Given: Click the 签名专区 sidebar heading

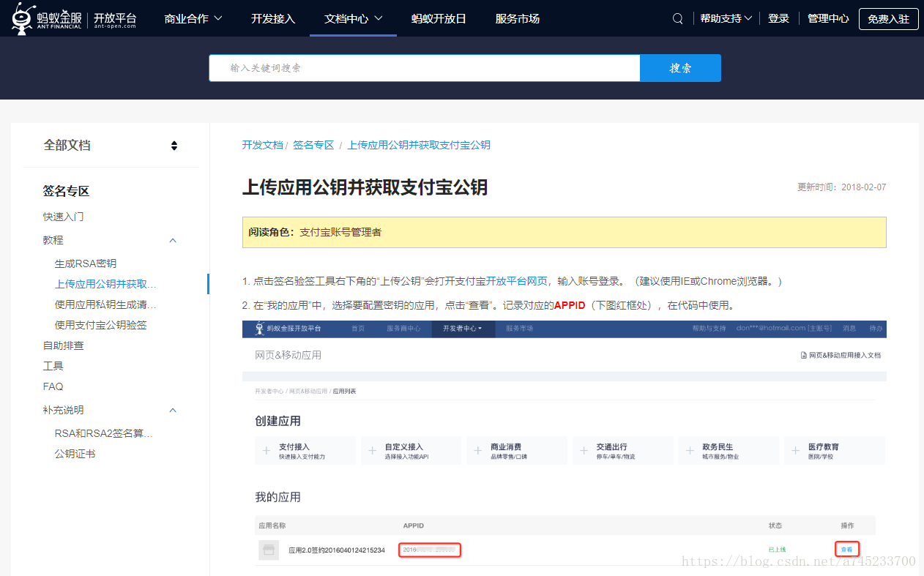Looking at the screenshot, I should tap(66, 191).
